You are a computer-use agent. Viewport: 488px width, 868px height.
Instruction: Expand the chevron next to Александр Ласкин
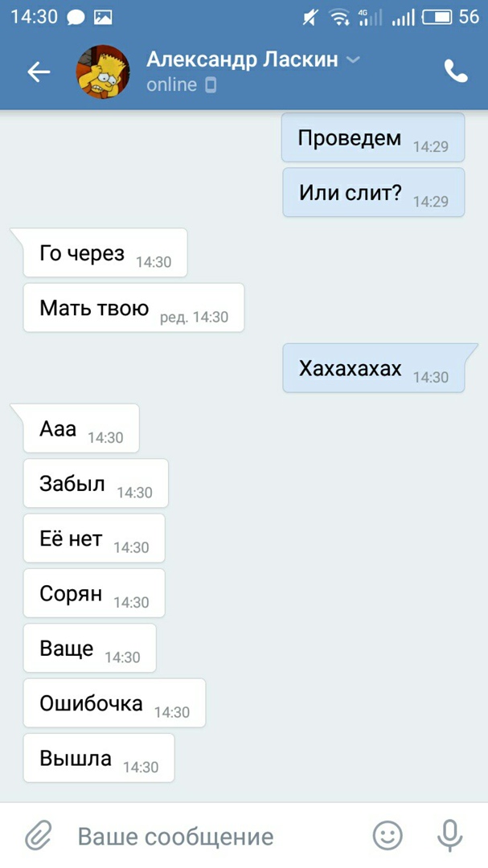coord(353,59)
